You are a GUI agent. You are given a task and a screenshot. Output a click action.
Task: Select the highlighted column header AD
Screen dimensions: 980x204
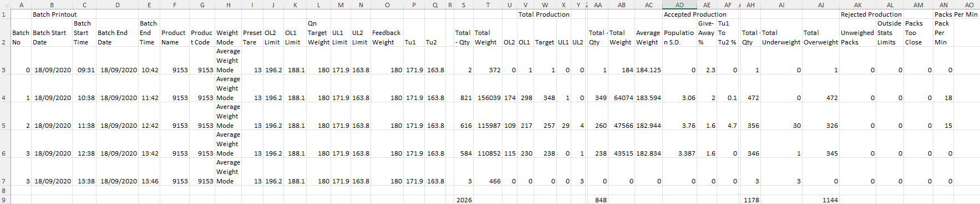(x=679, y=4)
